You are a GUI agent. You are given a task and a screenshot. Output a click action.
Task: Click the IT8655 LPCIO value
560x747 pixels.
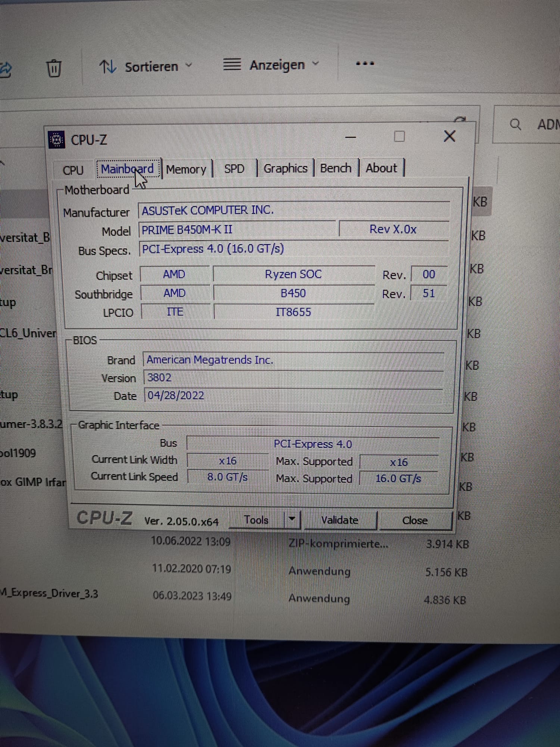(x=293, y=312)
